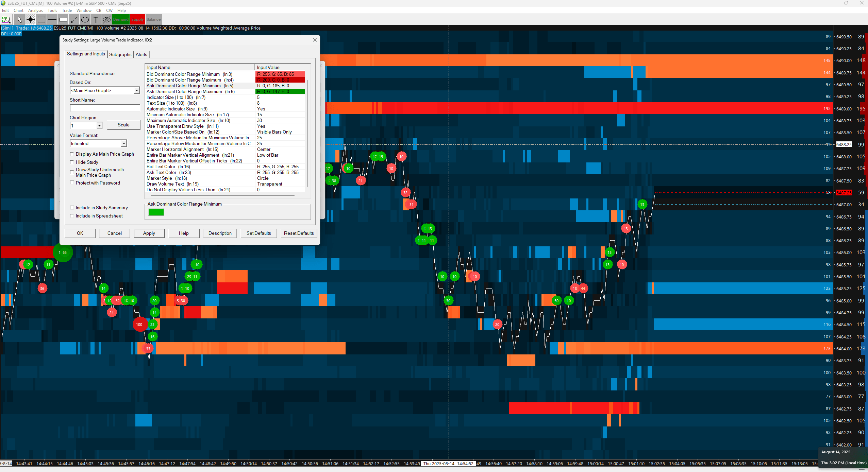Open the Value Format dropdown
Viewport: 868px width, 472px height.
point(124,143)
